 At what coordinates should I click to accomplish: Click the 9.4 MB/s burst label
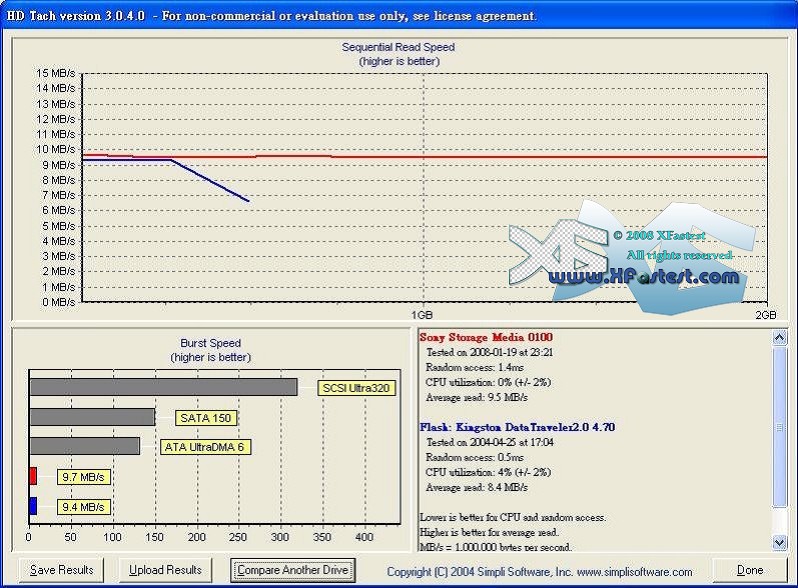coord(83,507)
